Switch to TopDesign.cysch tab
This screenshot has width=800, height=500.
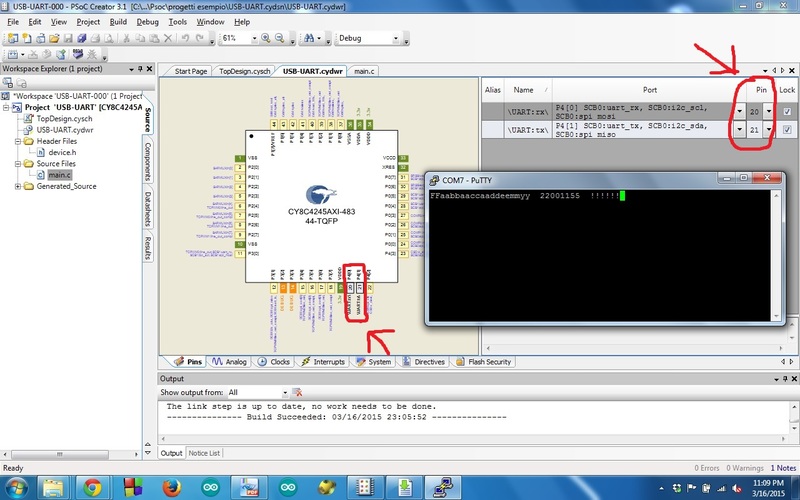click(x=244, y=71)
